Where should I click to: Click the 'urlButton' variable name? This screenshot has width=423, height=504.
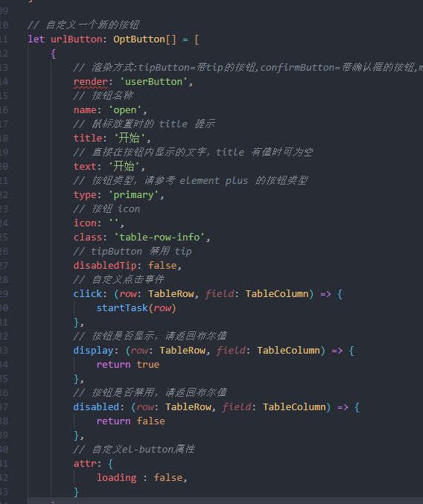coord(77,39)
